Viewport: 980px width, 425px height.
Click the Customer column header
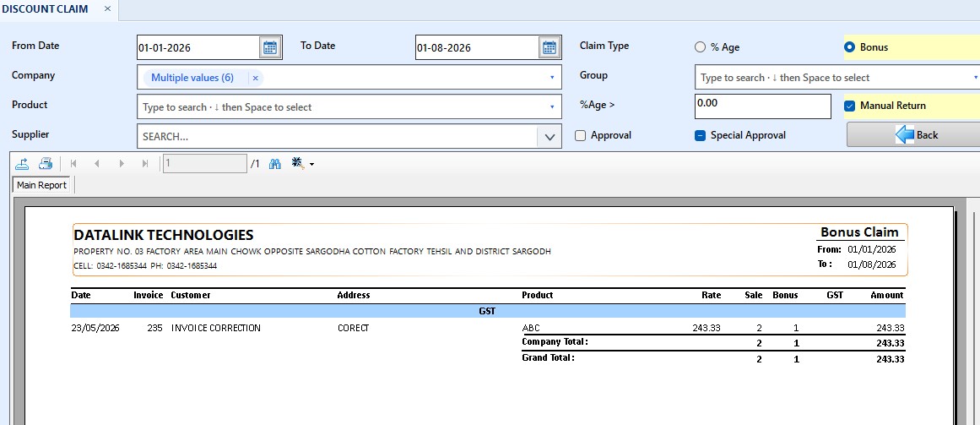[x=191, y=295]
